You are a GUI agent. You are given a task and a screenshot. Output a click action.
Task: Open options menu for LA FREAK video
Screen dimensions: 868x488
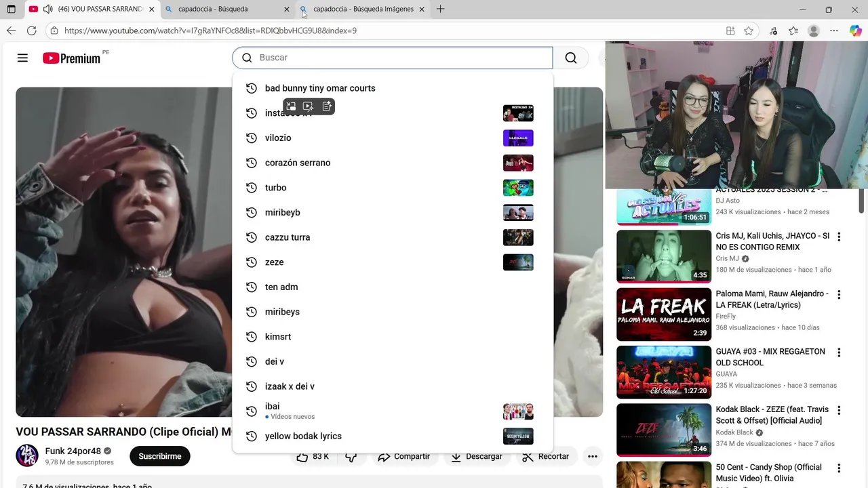pyautogui.click(x=839, y=295)
